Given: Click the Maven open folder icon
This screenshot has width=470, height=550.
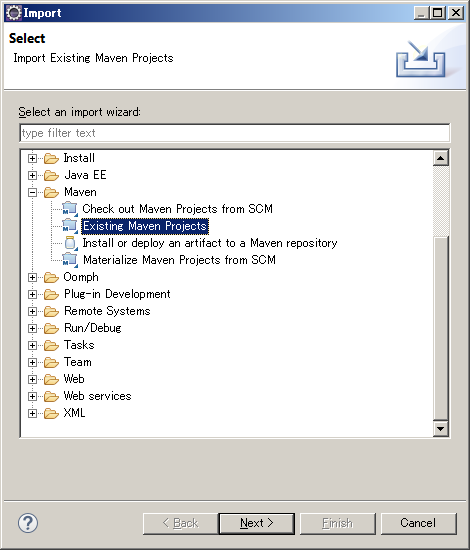Looking at the screenshot, I should [x=51, y=193].
